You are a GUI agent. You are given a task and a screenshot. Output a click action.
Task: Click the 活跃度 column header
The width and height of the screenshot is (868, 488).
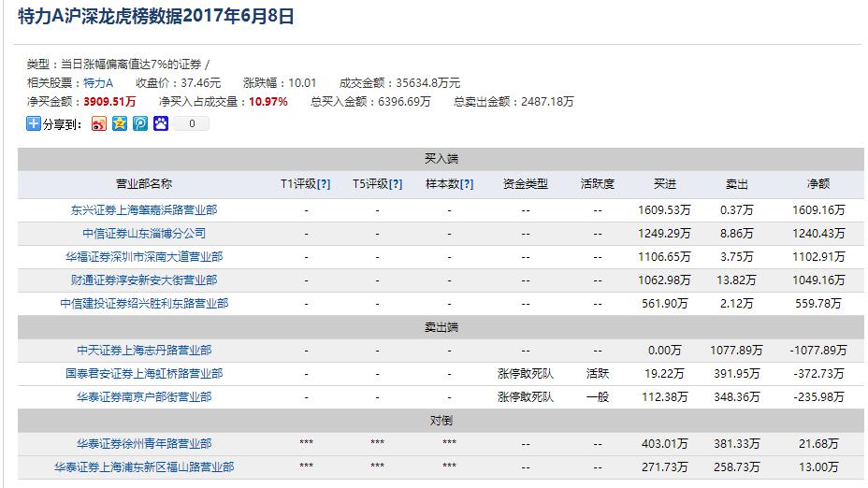click(598, 183)
